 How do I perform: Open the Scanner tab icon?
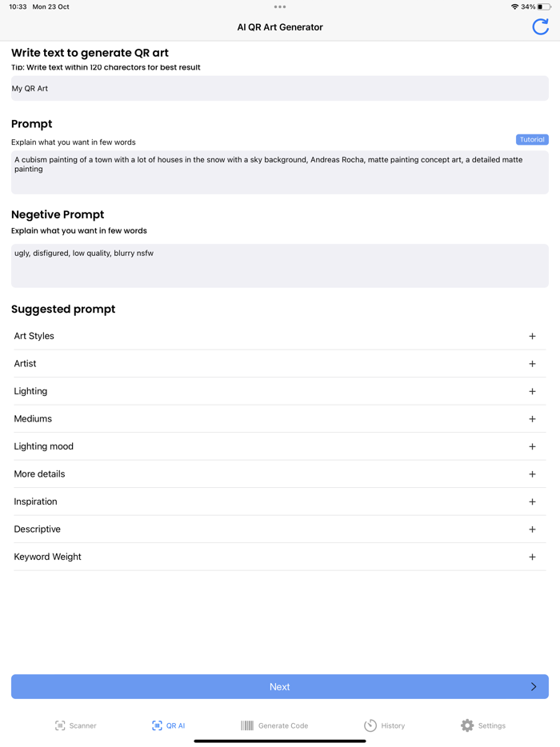pos(60,725)
